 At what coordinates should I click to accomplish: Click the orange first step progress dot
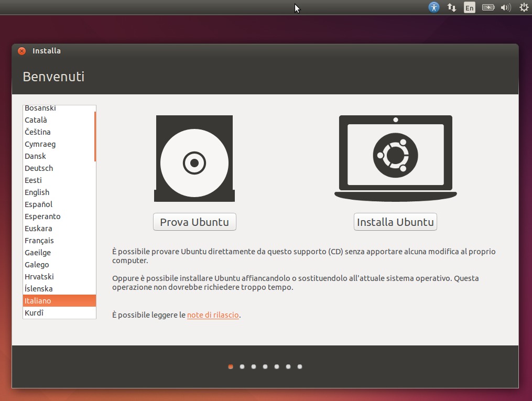click(231, 367)
